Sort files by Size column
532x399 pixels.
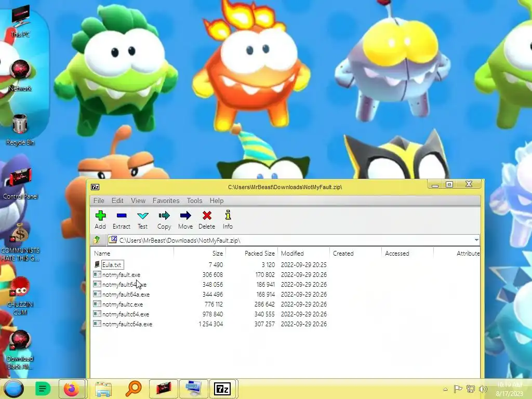click(200, 253)
